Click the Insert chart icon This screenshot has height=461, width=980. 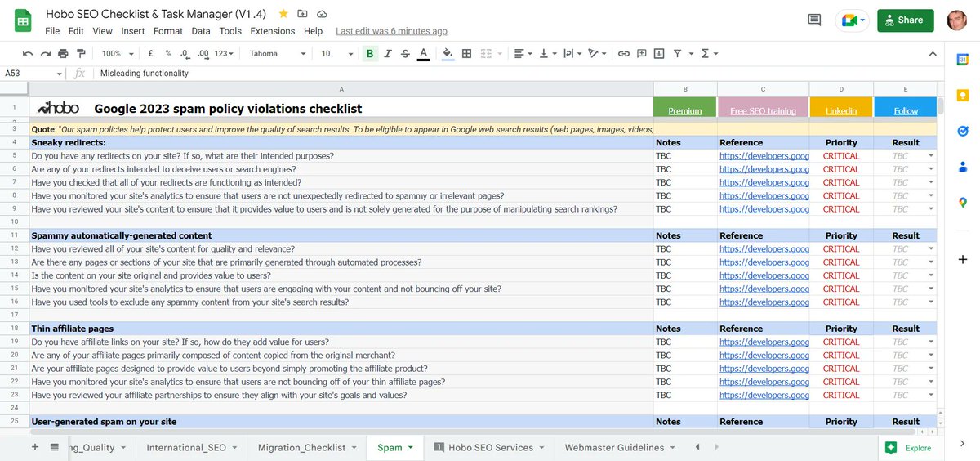click(x=659, y=54)
